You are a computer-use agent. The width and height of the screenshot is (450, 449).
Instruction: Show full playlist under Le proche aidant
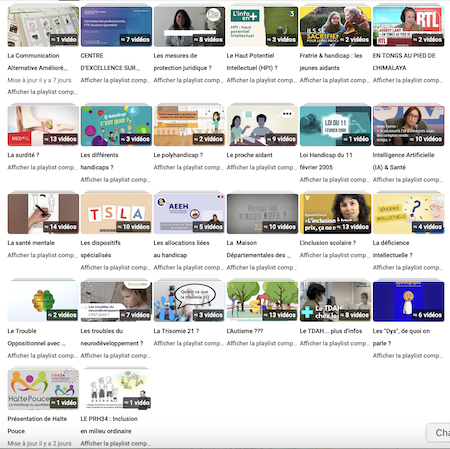261,167
